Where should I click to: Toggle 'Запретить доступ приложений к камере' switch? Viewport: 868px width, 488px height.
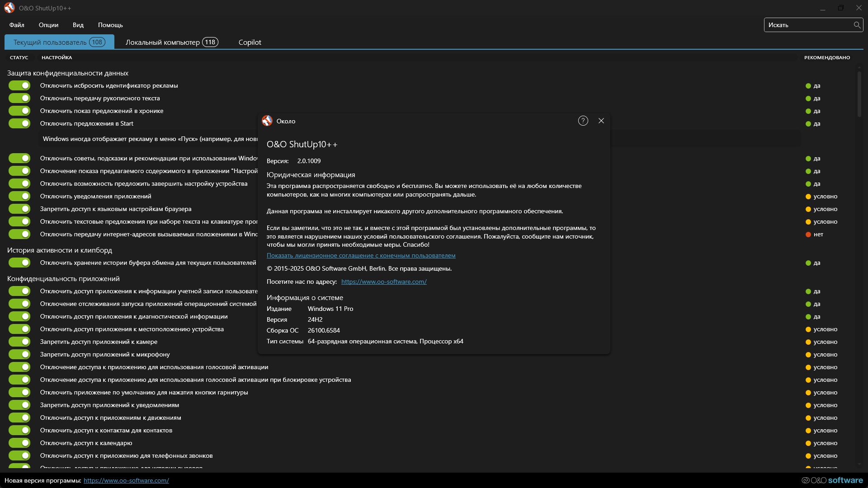(19, 342)
